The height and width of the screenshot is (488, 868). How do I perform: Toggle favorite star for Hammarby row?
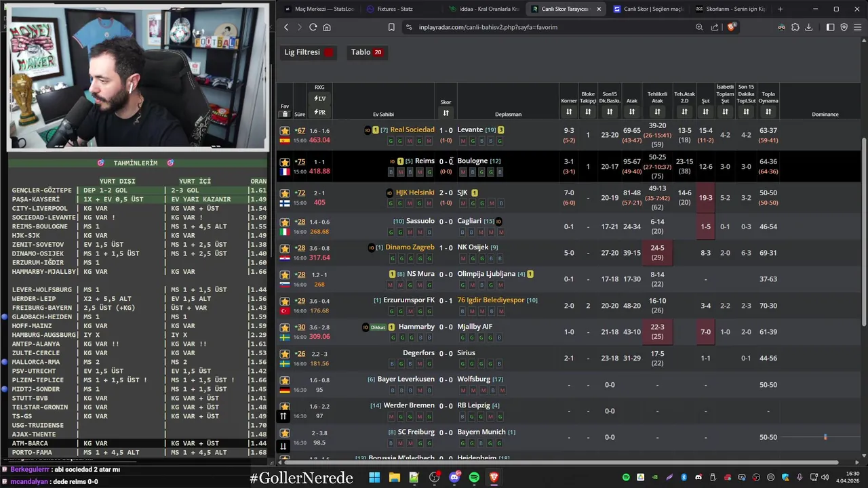pos(285,327)
